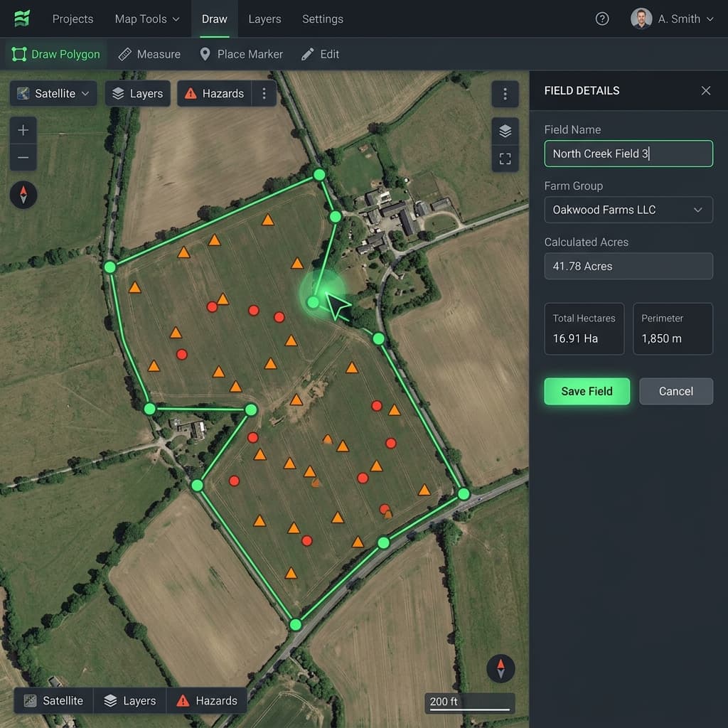
Task: Select the Edit tool
Action: click(321, 54)
